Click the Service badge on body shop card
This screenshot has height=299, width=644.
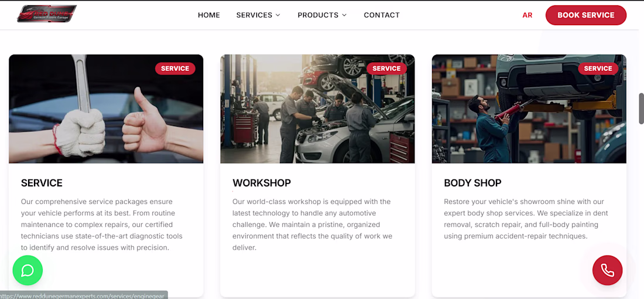coord(598,69)
